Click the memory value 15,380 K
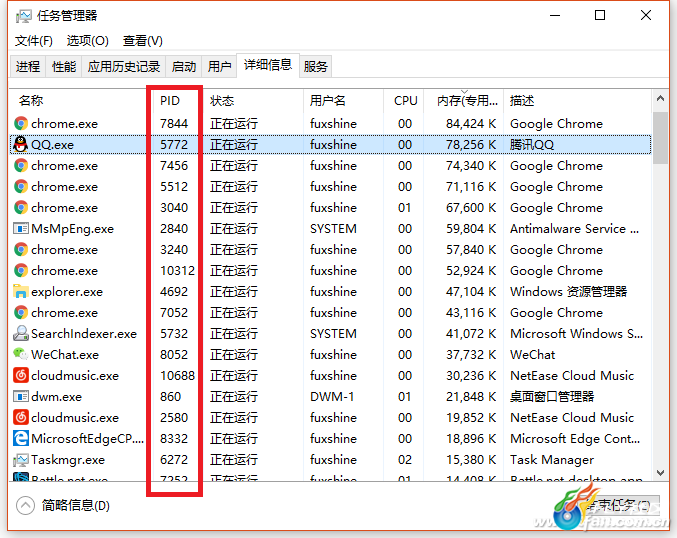This screenshot has width=677, height=538. (471, 460)
